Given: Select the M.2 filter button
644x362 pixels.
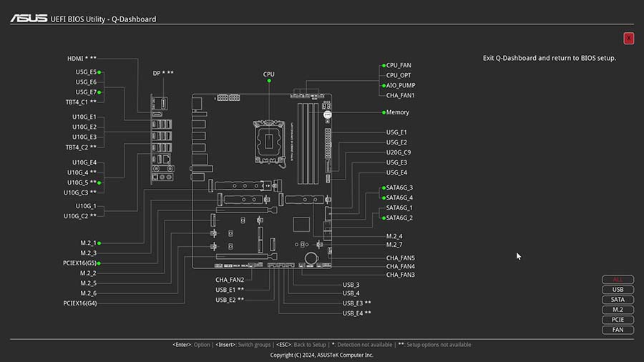Looking at the screenshot, I should click(x=618, y=310).
